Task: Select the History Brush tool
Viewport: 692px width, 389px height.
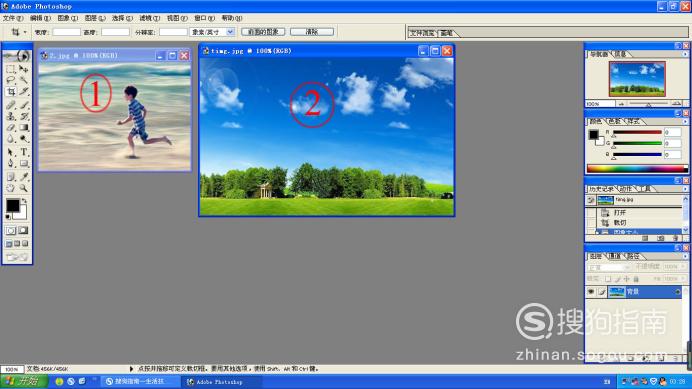Action: click(24, 116)
